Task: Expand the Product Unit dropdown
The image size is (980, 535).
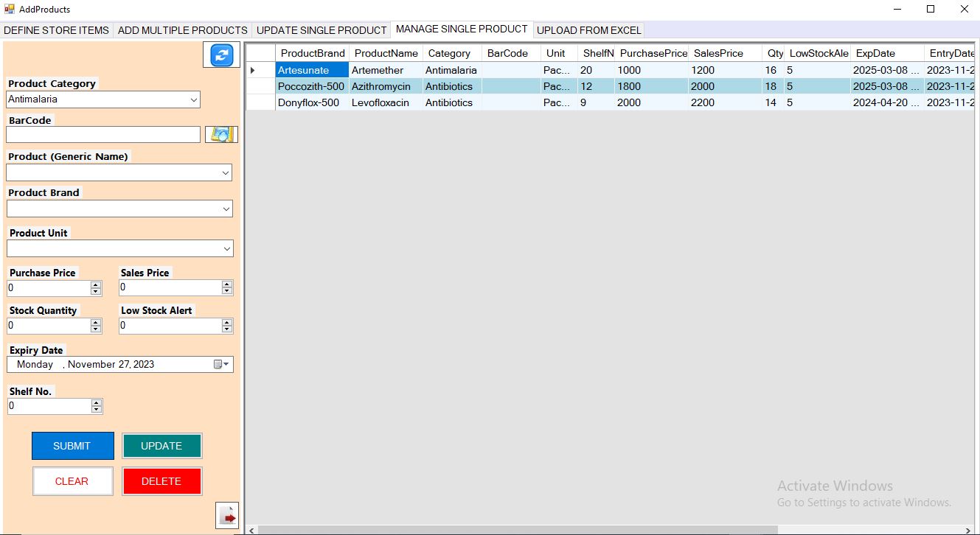Action: (226, 249)
